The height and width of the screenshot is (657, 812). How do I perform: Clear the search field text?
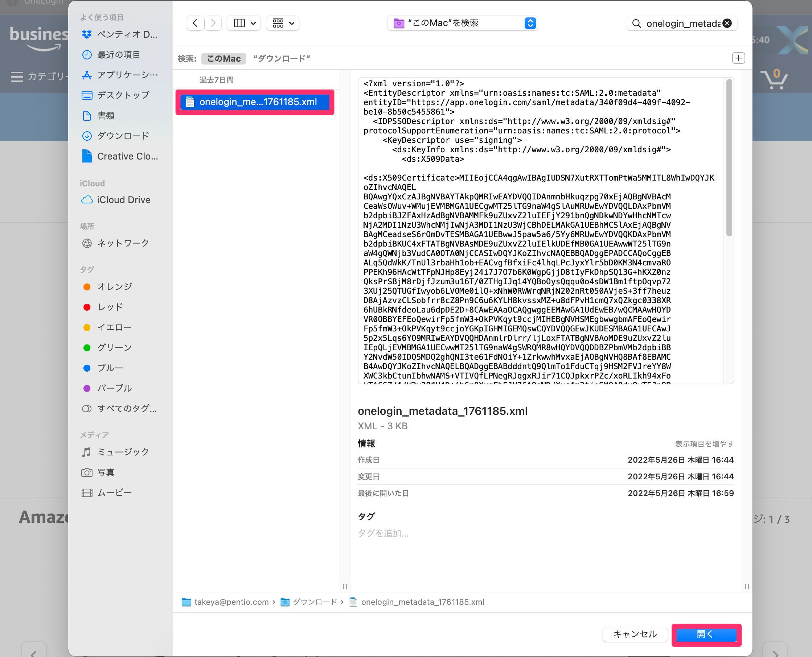click(727, 24)
